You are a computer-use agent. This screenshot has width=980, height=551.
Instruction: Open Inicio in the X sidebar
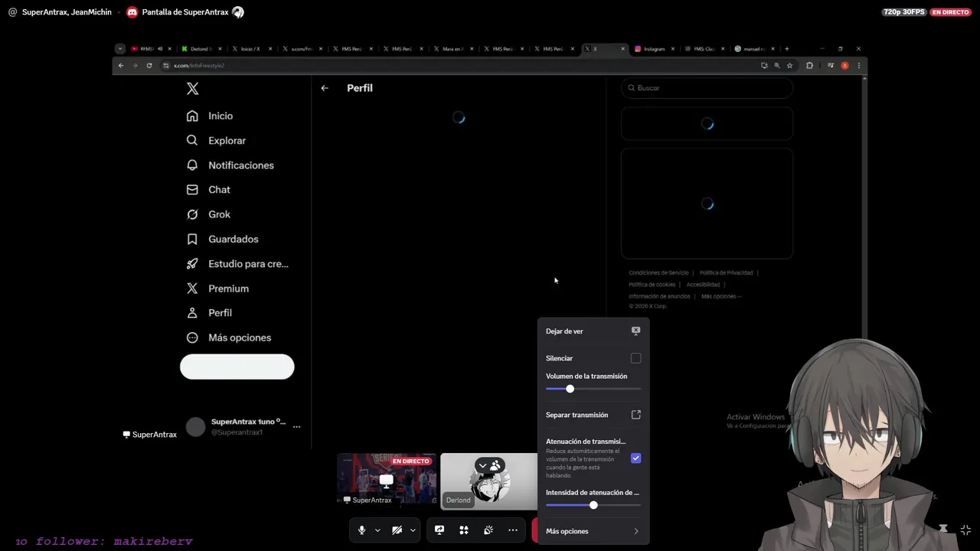(210, 116)
